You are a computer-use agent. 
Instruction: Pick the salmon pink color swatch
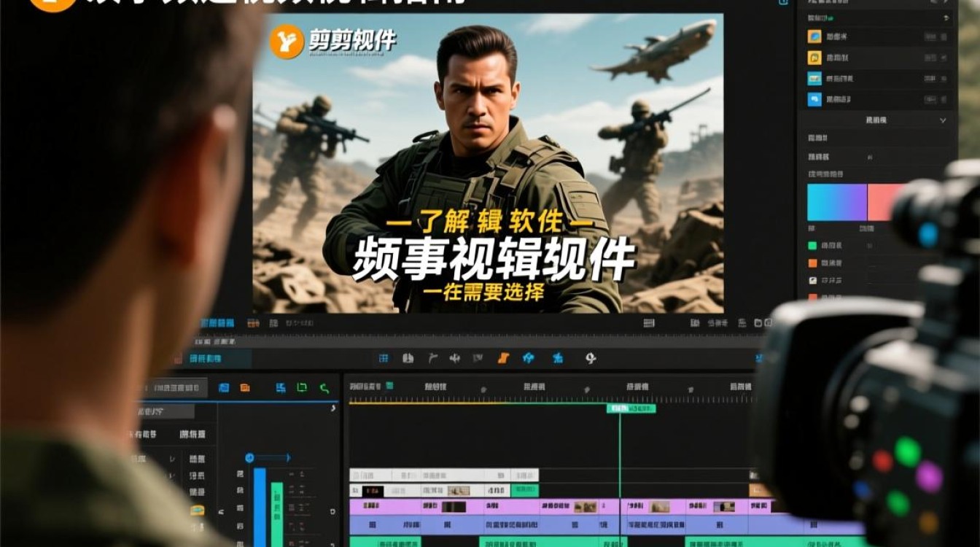tap(881, 202)
